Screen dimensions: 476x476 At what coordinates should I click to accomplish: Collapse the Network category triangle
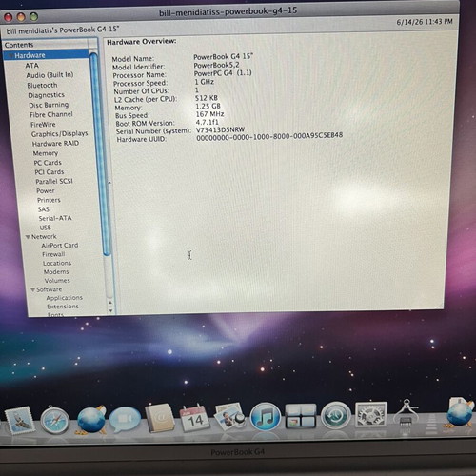pyautogui.click(x=28, y=237)
